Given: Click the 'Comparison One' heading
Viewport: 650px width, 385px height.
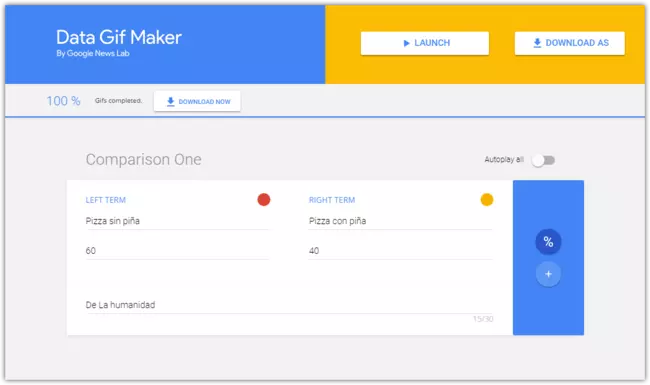Looking at the screenshot, I should click(143, 160).
